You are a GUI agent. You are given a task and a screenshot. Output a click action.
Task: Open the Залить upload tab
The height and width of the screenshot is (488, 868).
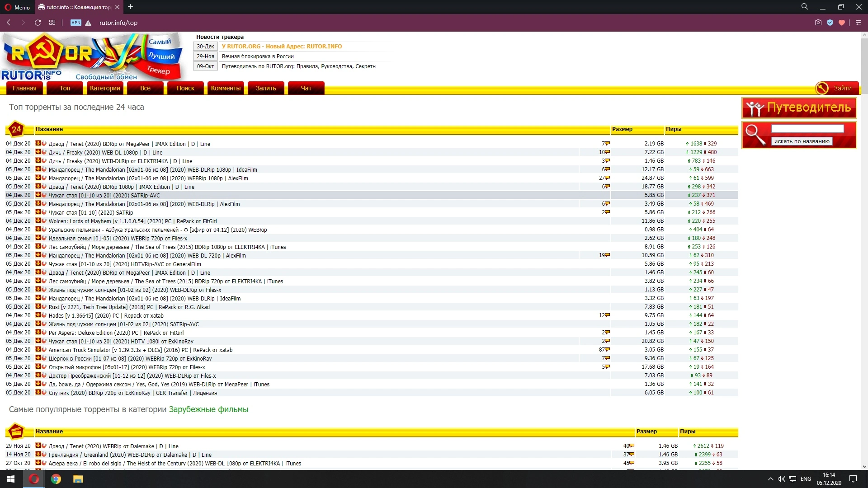point(266,88)
